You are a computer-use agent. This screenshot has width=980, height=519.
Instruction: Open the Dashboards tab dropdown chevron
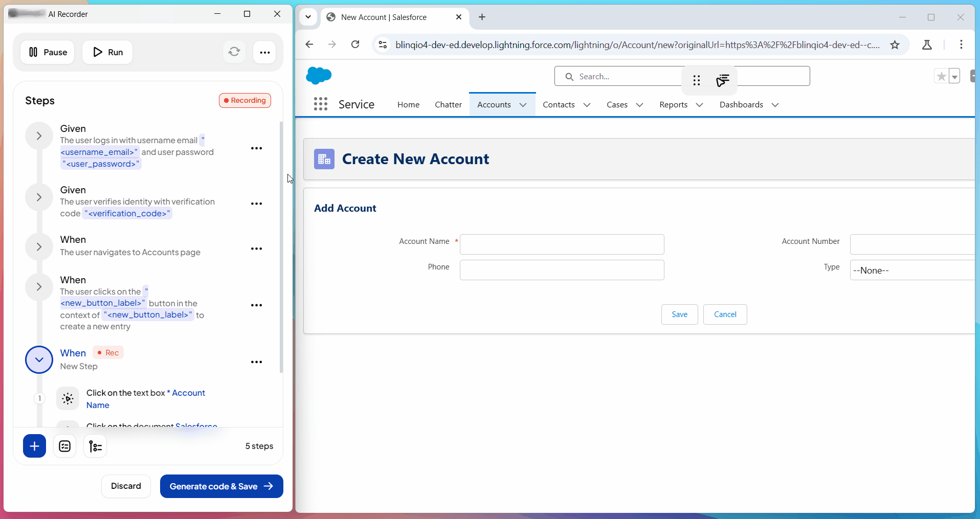[775, 105]
